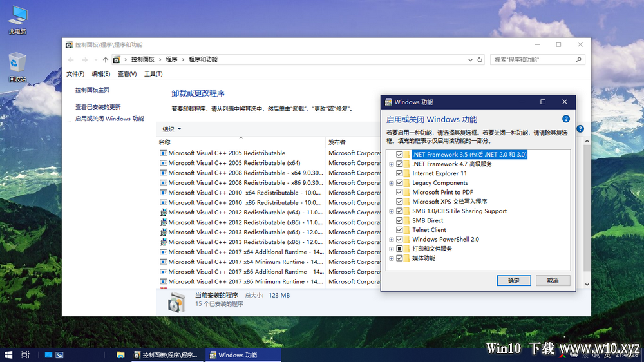Image resolution: width=644 pixels, height=362 pixels.
Task: Expand the SMB 1.0/CIFS File Sharing Support node
Action: tap(392, 212)
